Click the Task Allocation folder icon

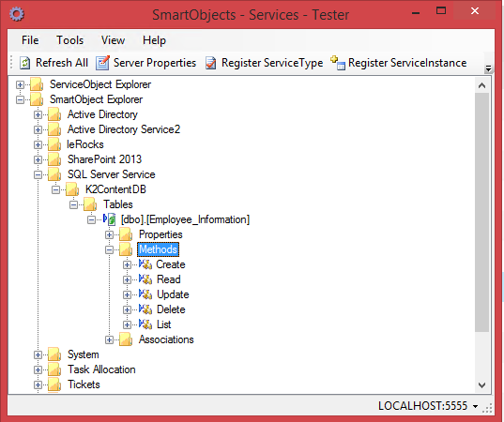tap(54, 369)
